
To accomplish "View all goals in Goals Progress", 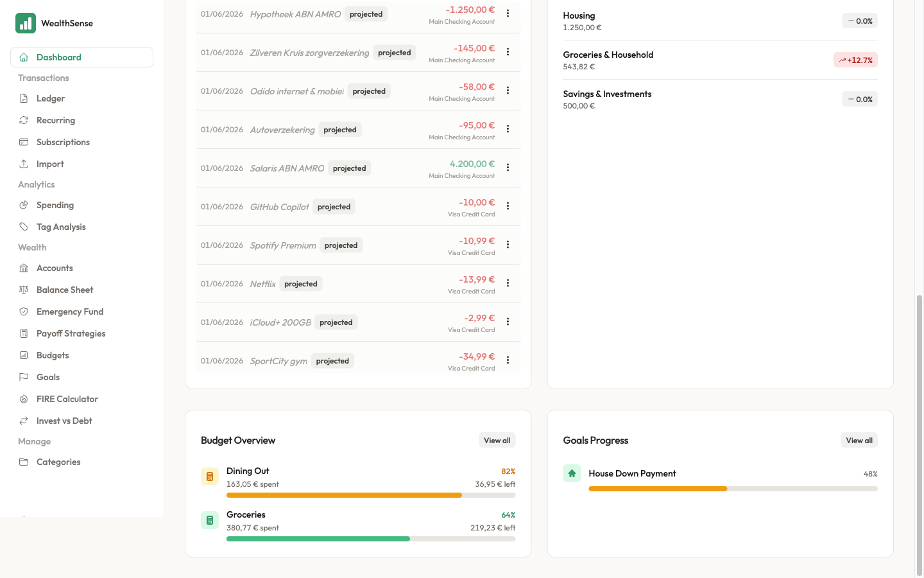I will (x=859, y=441).
